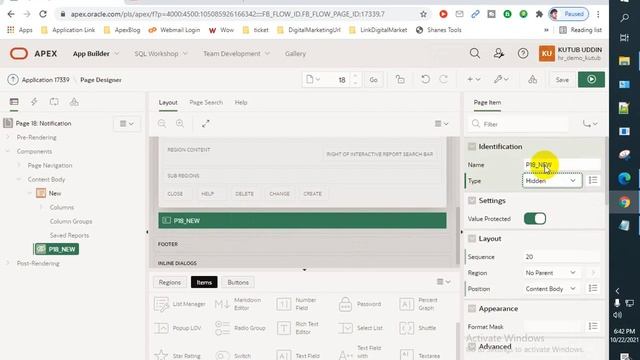Open Application 17339 breadcrumb link
The height and width of the screenshot is (360, 640).
[45, 80]
